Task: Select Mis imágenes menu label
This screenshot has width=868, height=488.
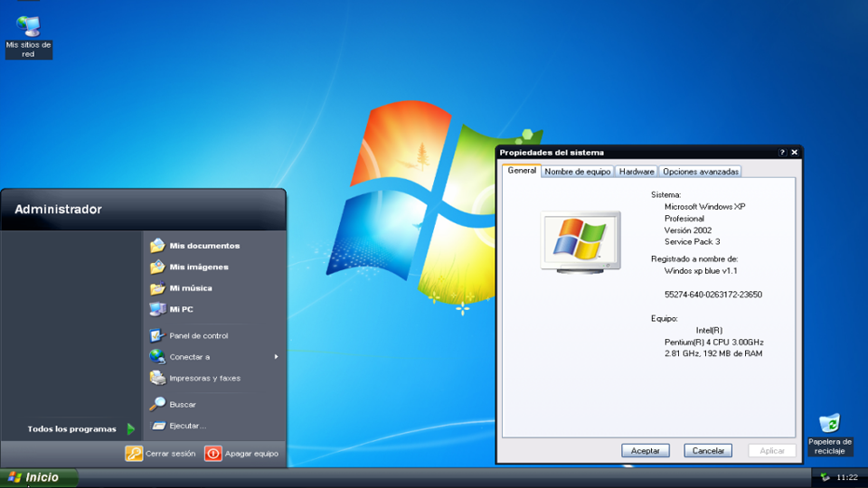Action: [x=199, y=267]
